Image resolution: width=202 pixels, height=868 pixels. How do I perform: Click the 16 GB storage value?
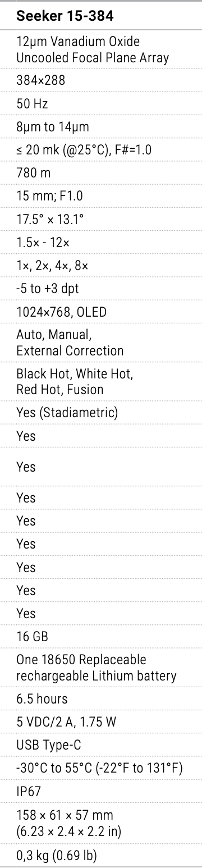[x=32, y=637]
